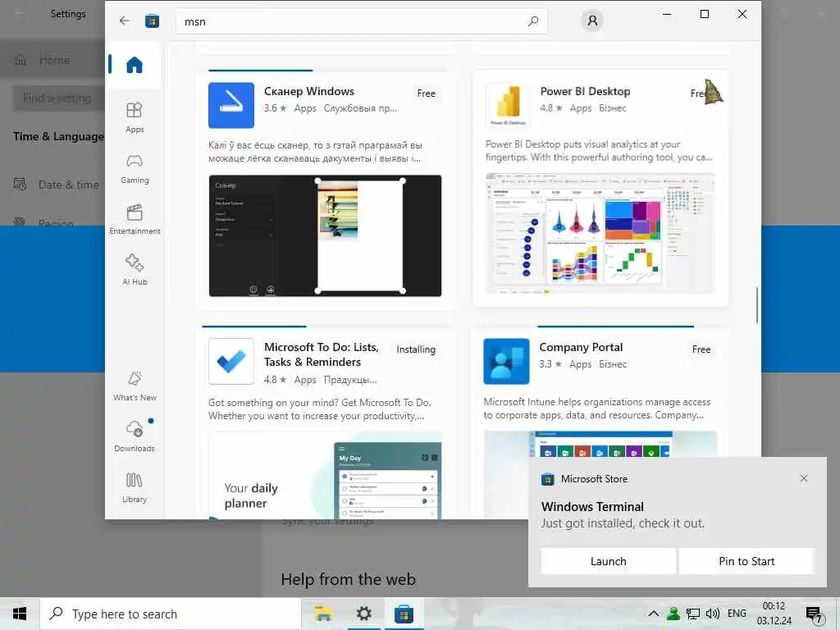Screen dimensions: 840x630
Task: Open Power BI Desktop screenshot thumbnail
Action: point(600,234)
